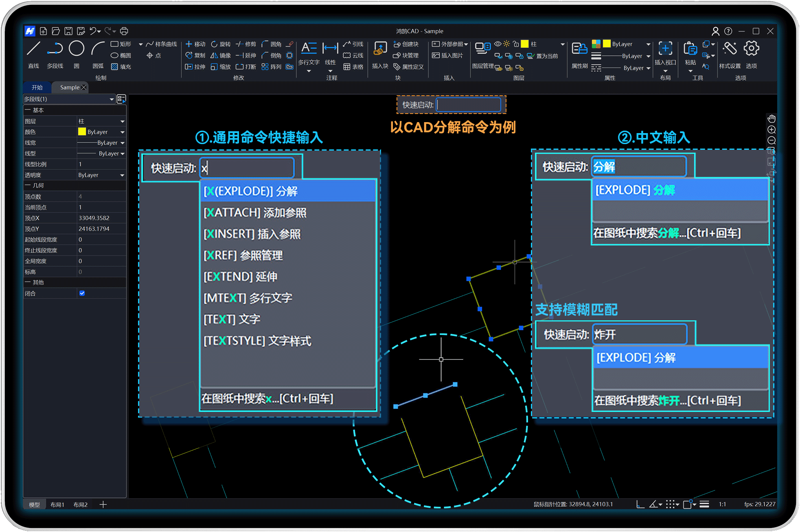Click the yellow color swatch in the Properties ribbon group
The image size is (800, 532).
pos(607,44)
